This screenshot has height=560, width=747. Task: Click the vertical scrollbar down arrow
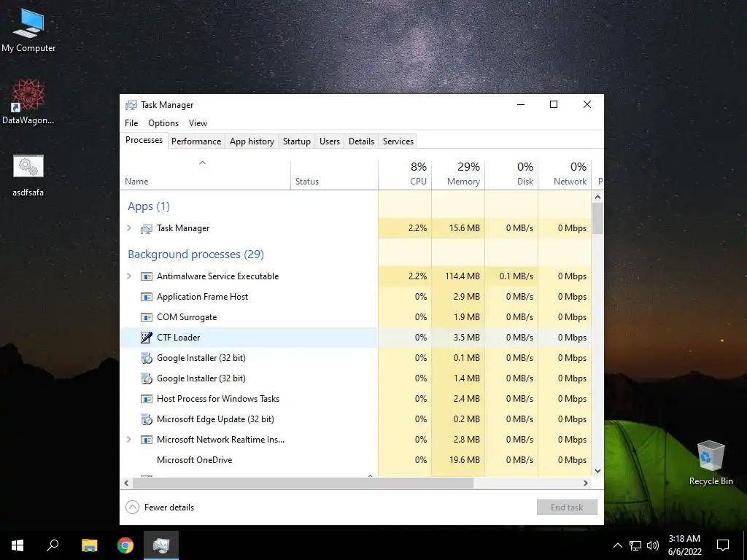[598, 471]
